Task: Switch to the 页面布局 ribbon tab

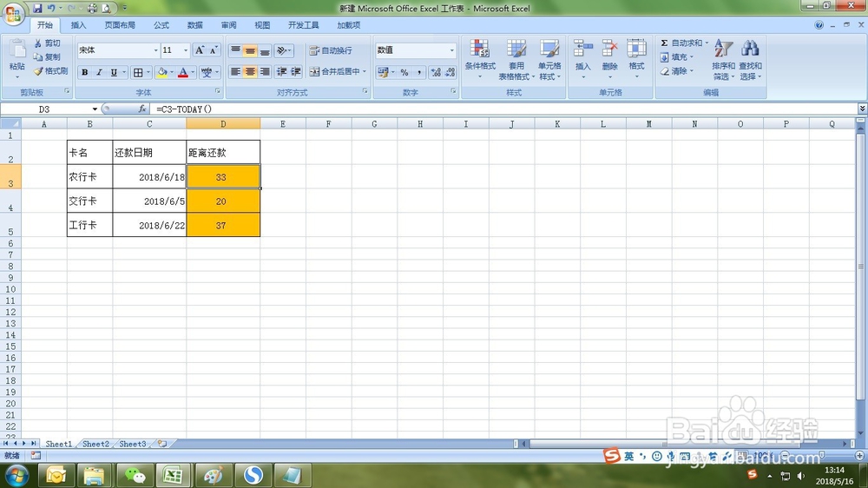Action: 120,25
